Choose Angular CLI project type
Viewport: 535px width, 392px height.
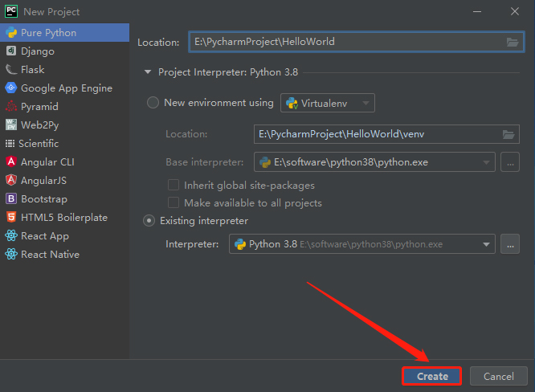pos(64,161)
